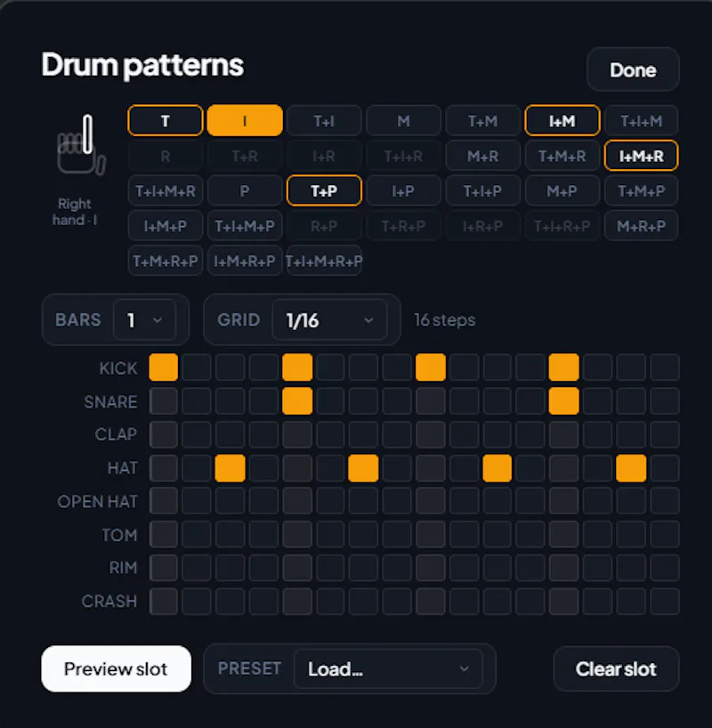The image size is (712, 728).
Task: Click the CRASH row label
Action: (109, 602)
